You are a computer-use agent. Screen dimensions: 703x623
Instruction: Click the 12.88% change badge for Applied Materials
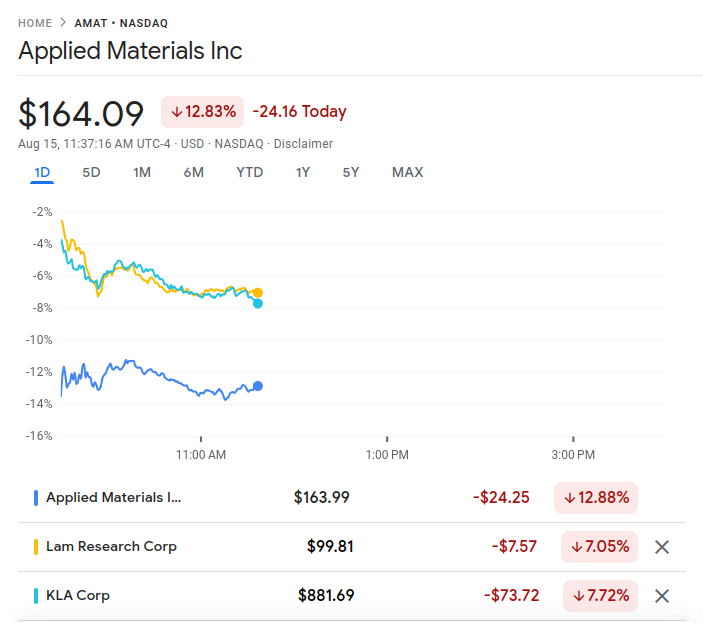(595, 497)
